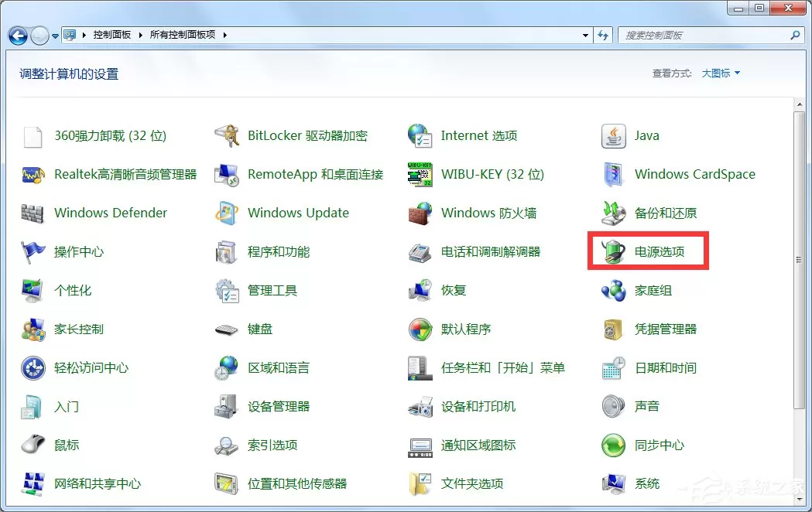812x512 pixels.
Task: Open the Windows Update icon
Action: [226, 213]
